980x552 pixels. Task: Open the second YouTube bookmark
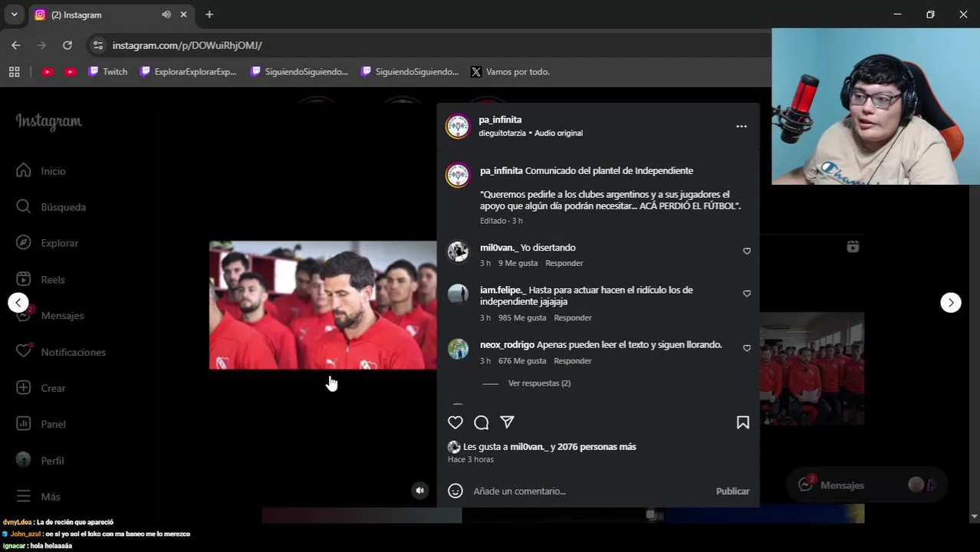coord(71,71)
